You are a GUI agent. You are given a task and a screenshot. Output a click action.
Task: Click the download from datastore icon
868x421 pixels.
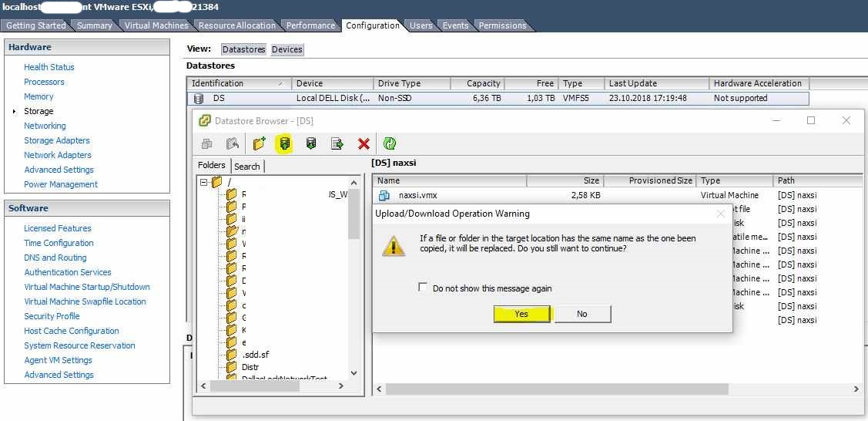[311, 144]
